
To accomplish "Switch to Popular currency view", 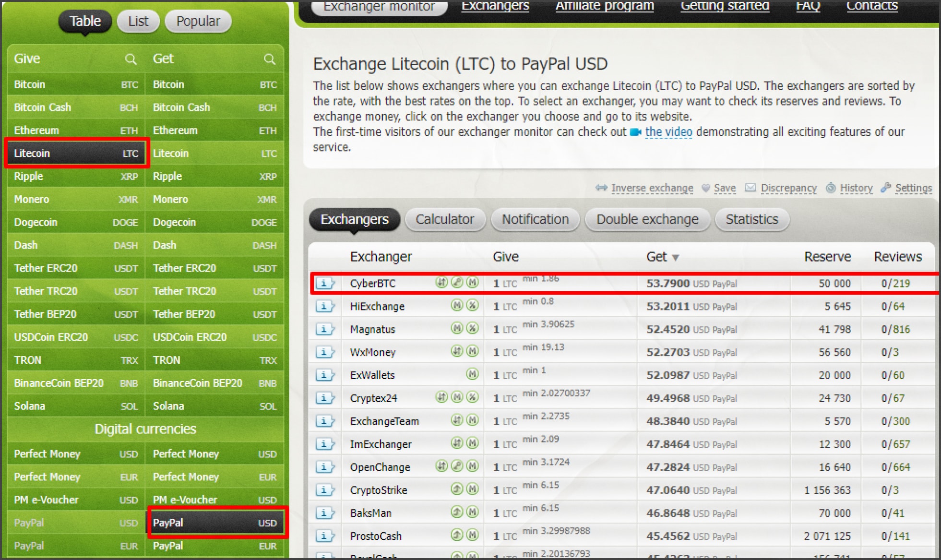I will (198, 21).
